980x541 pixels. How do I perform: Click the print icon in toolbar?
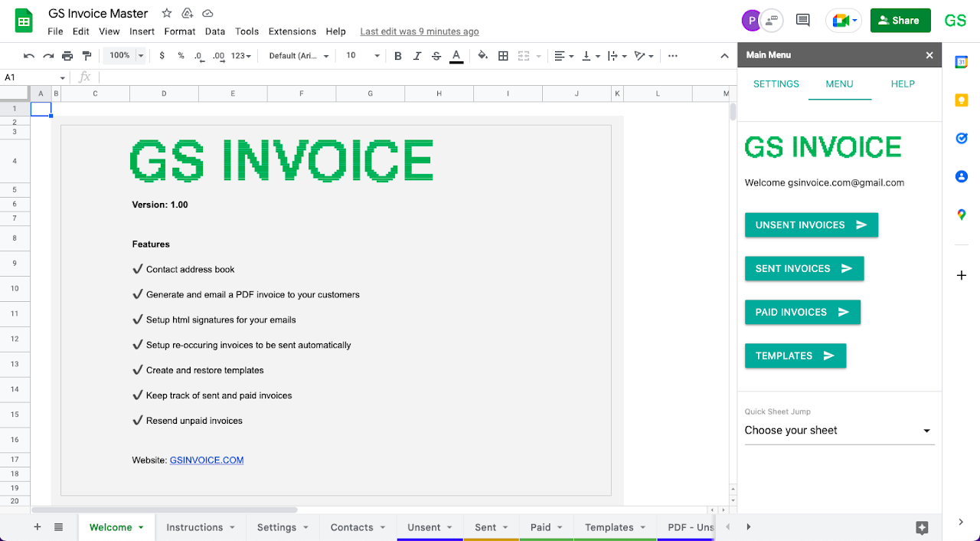pos(67,56)
